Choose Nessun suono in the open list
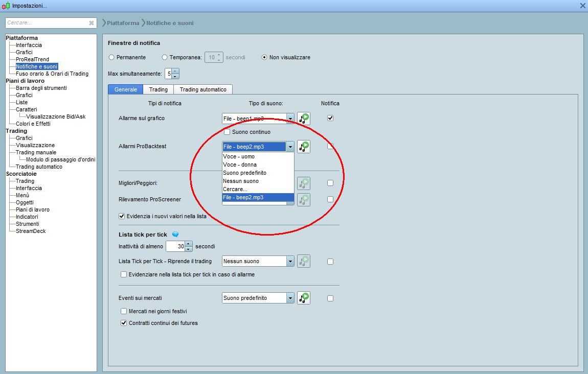Viewport: 588px width, 374px height. [x=258, y=181]
